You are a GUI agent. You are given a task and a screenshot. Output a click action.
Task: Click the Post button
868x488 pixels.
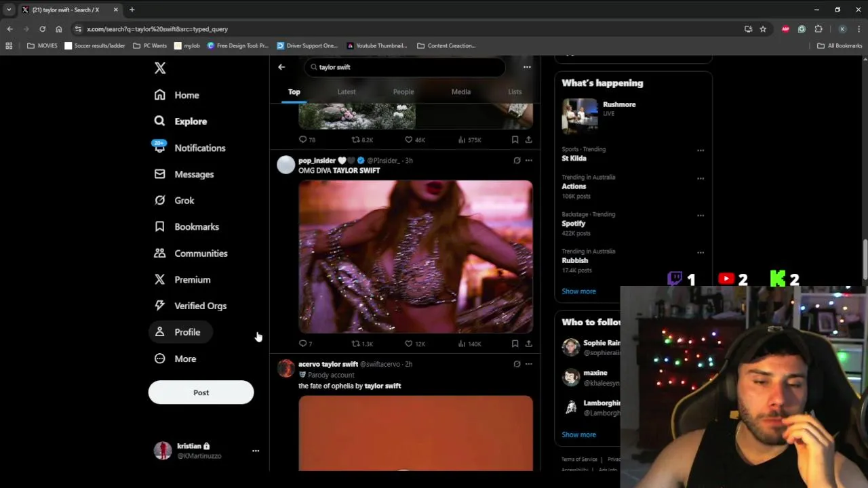pyautogui.click(x=201, y=392)
